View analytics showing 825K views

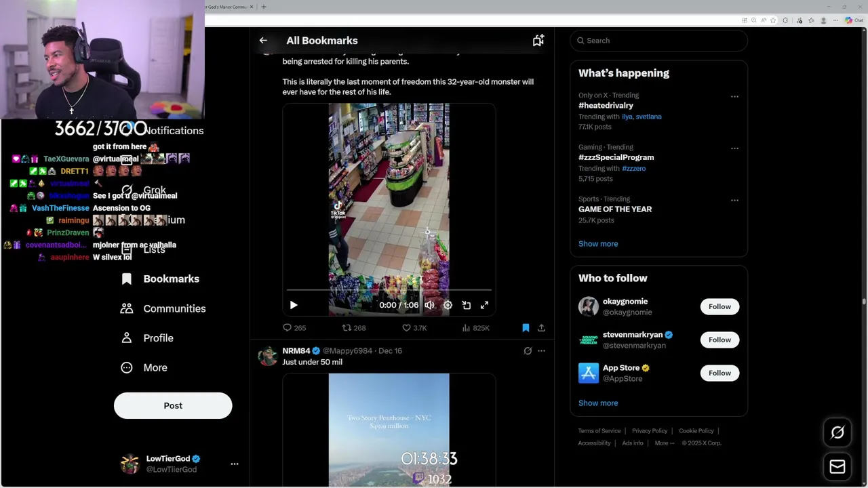point(475,327)
